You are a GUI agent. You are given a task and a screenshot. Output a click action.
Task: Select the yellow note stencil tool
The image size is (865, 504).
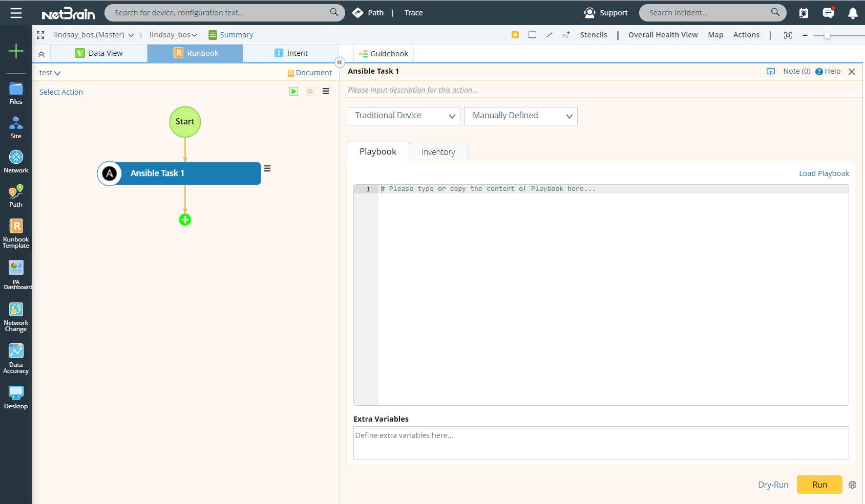515,35
